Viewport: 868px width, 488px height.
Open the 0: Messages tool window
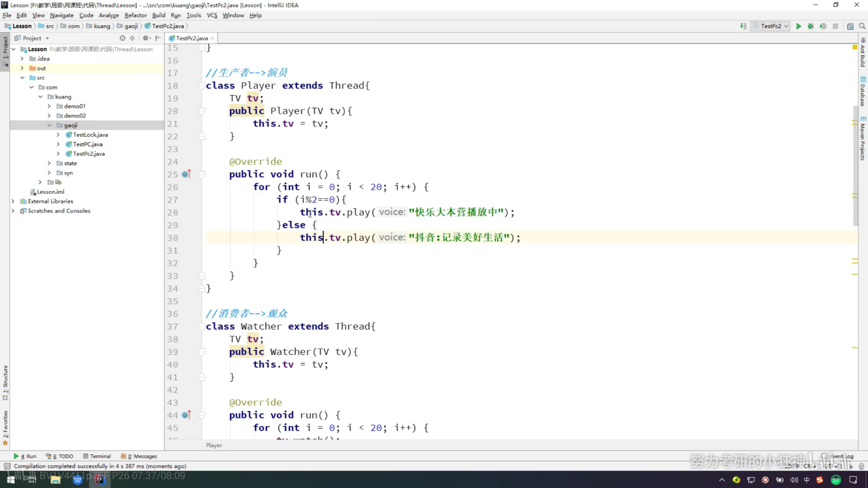point(139,456)
